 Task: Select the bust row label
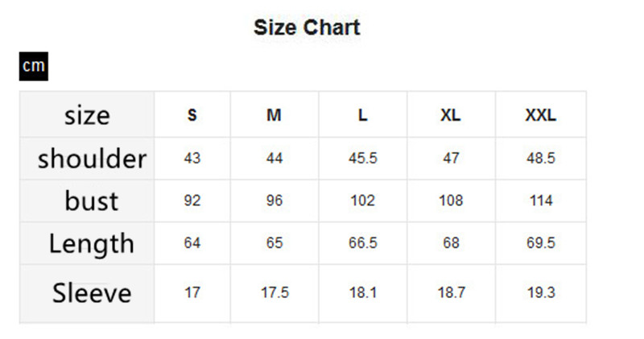coord(92,201)
